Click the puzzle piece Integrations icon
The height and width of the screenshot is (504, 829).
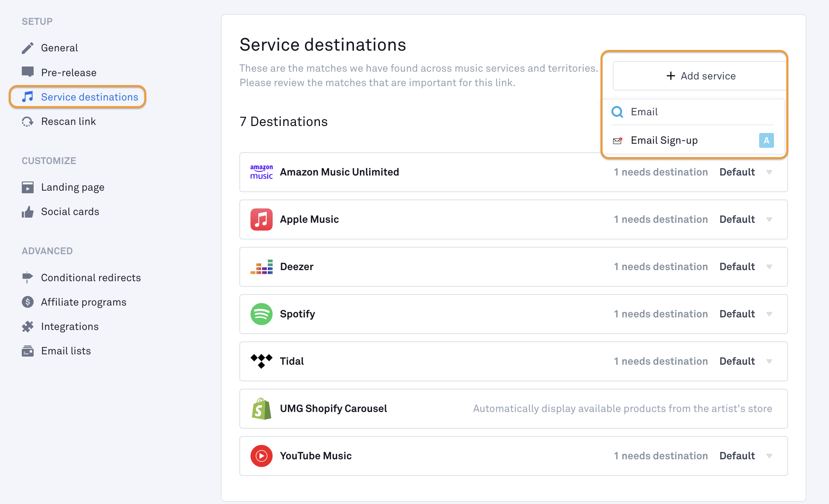point(28,326)
